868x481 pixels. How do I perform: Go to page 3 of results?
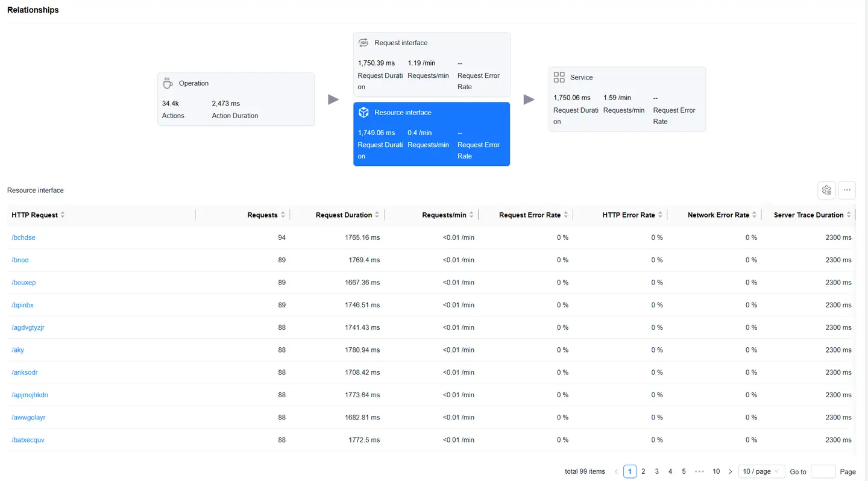coord(657,471)
